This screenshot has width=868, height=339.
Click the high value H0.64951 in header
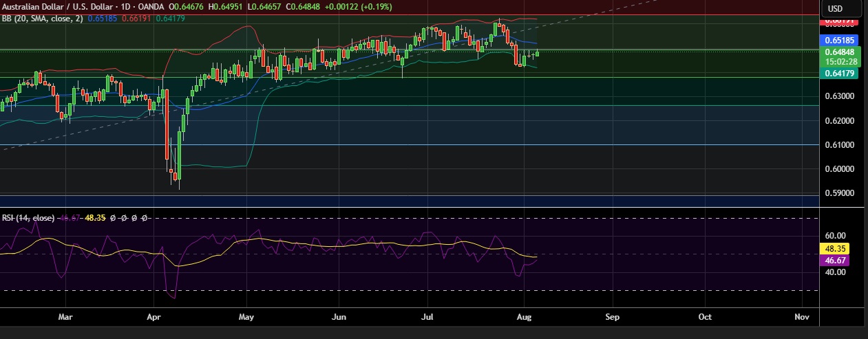point(224,7)
